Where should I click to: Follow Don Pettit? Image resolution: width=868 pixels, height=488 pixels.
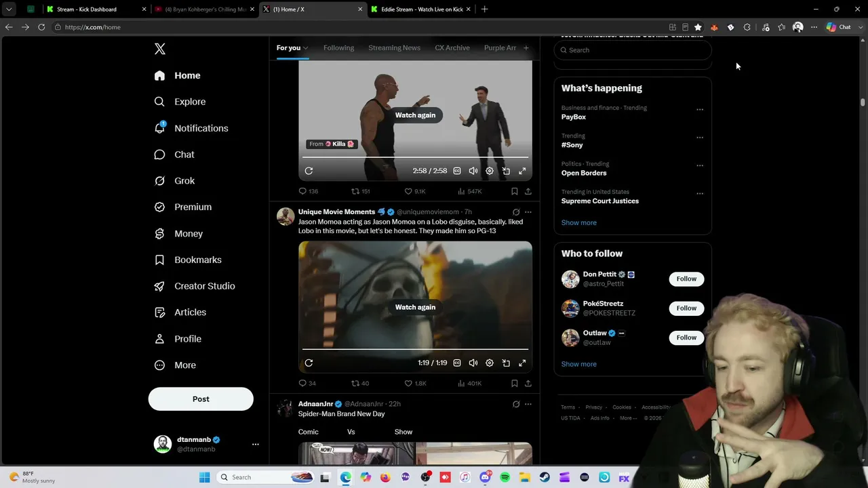coord(686,279)
